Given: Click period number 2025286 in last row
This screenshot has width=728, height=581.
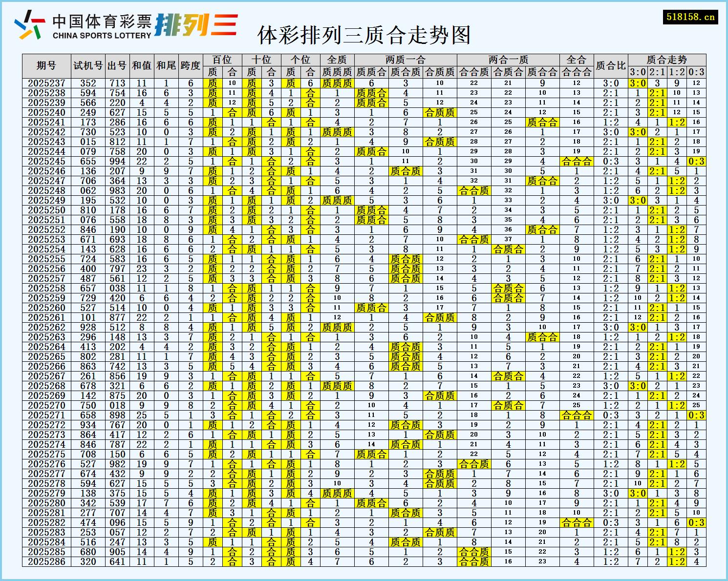Looking at the screenshot, I should coord(46,563).
